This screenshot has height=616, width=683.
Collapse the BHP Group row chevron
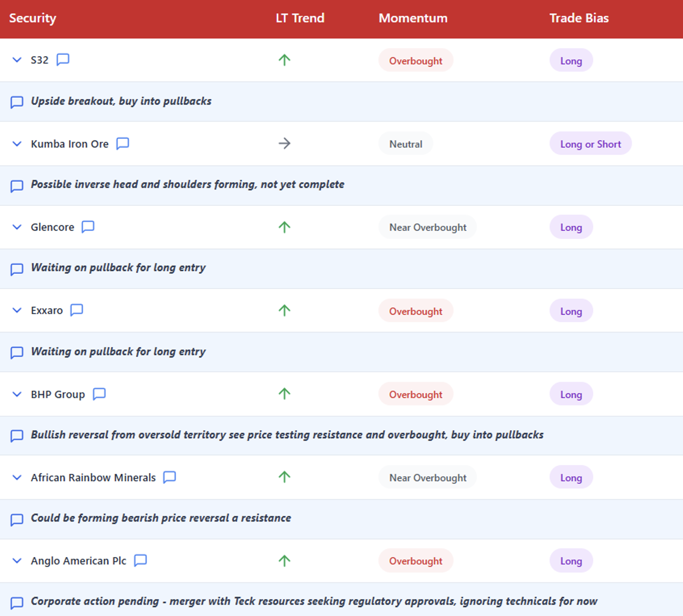17,394
